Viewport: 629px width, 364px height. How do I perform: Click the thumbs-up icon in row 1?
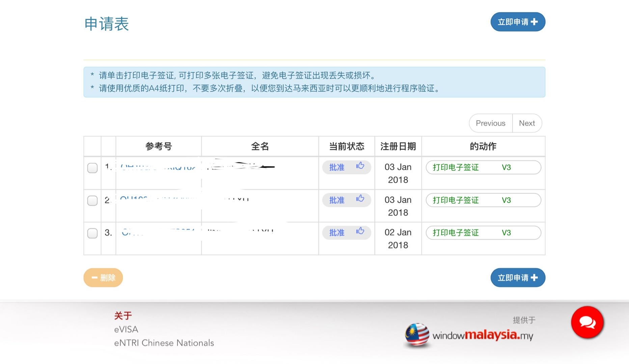(x=360, y=166)
